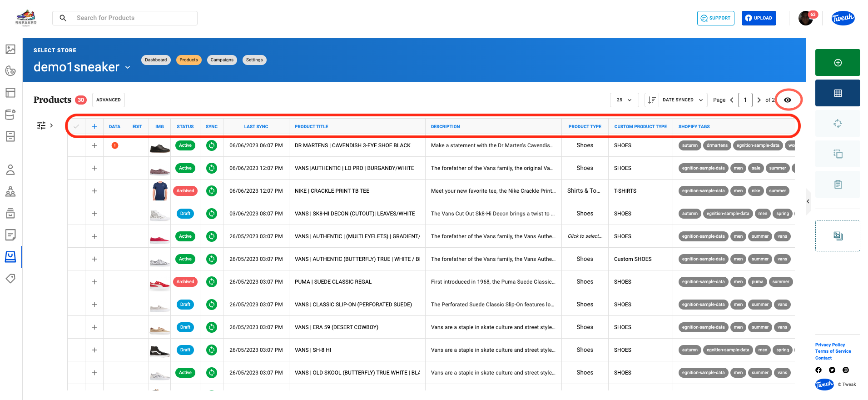This screenshot has height=400, width=868.
Task: Add row for VANS SH-8 HI product
Action: 94,350
